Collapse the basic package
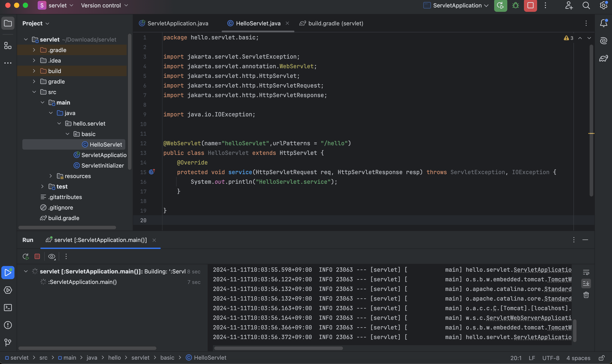612x364 pixels. (67, 134)
